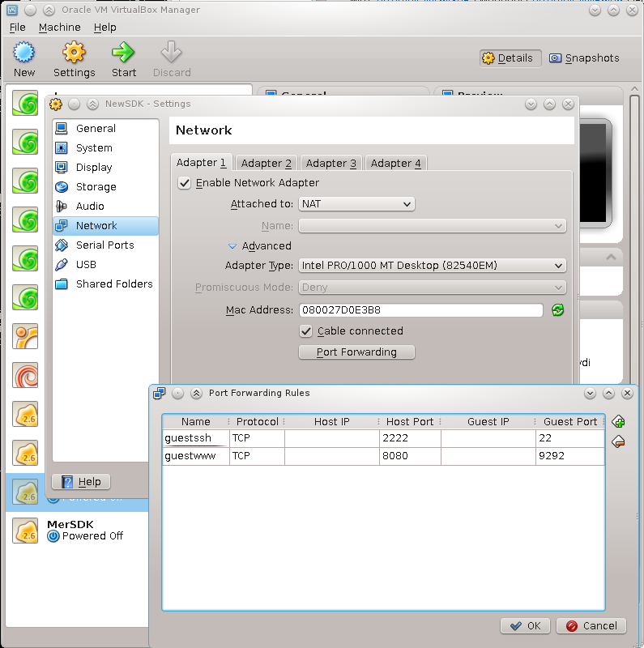Click the main window vertical scrollbar
Viewport: 644px width, 648px height.
(x=634, y=240)
